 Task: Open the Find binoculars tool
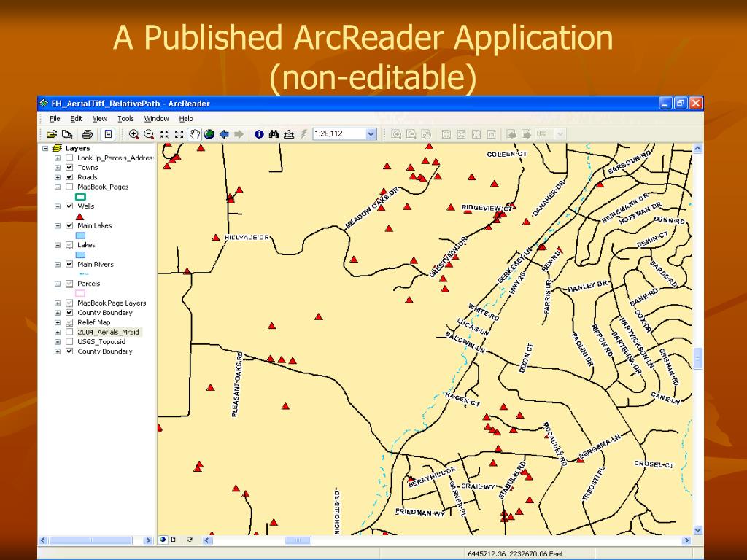pyautogui.click(x=274, y=134)
